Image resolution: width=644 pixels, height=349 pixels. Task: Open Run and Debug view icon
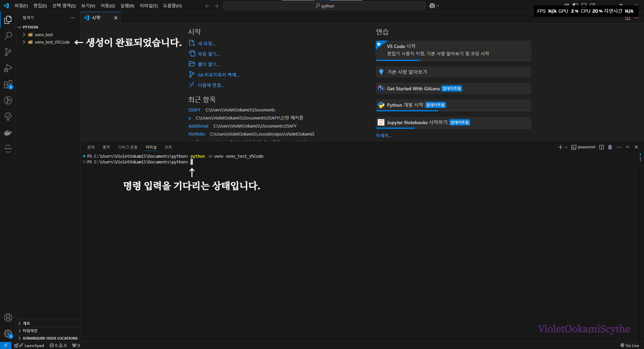tap(8, 68)
